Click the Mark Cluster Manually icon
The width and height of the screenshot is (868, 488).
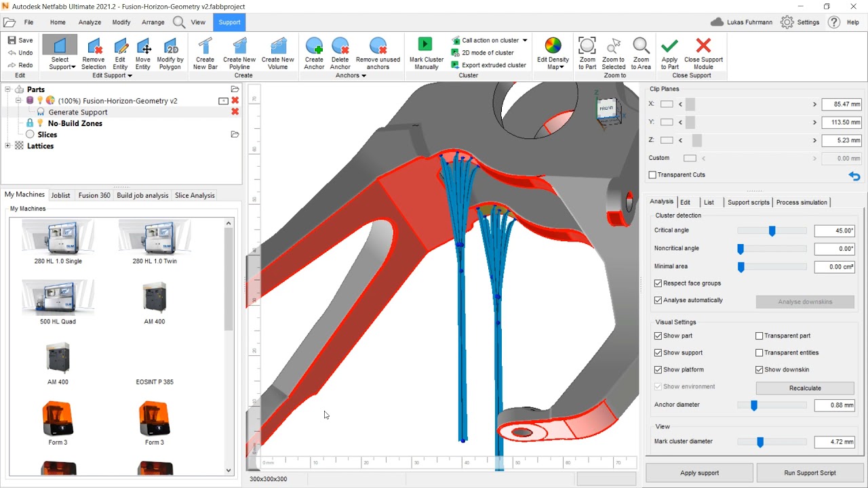(x=425, y=45)
